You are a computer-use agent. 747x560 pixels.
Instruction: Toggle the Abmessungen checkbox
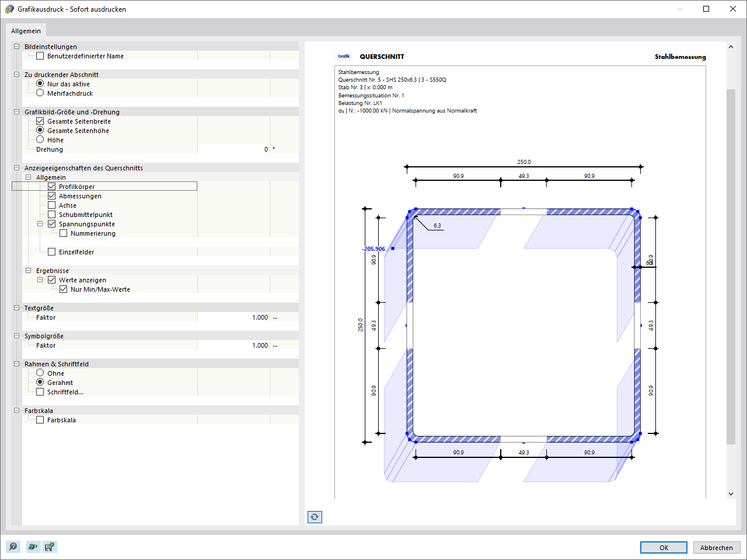coord(51,196)
